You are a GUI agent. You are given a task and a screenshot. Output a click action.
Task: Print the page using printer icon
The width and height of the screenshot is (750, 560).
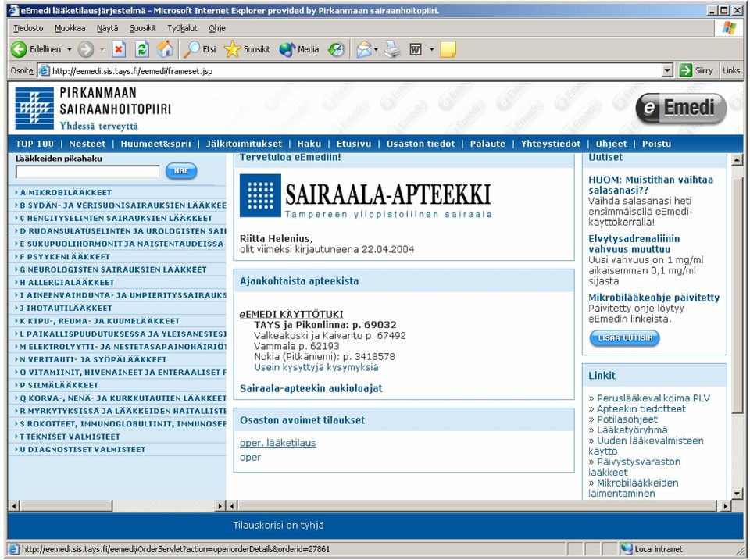point(392,48)
